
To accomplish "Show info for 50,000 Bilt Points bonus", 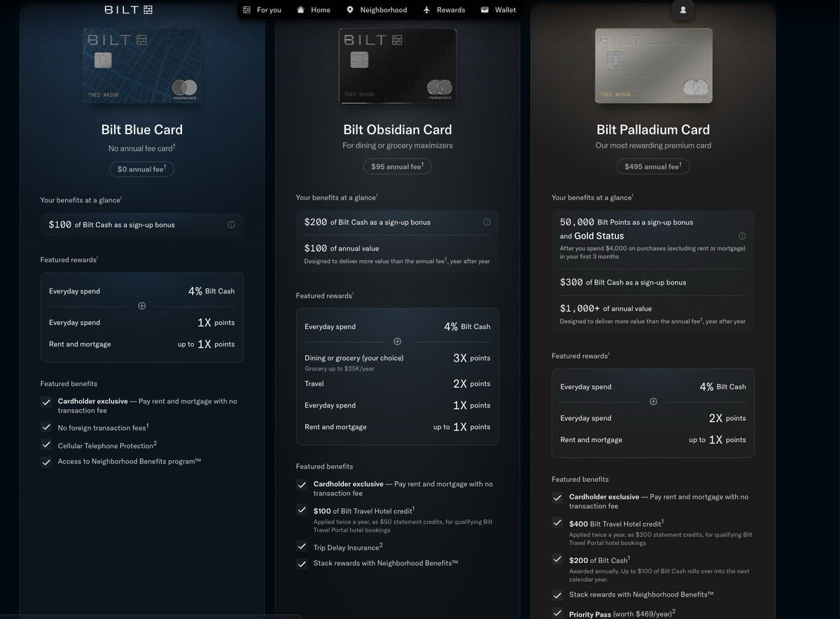I will tap(742, 236).
